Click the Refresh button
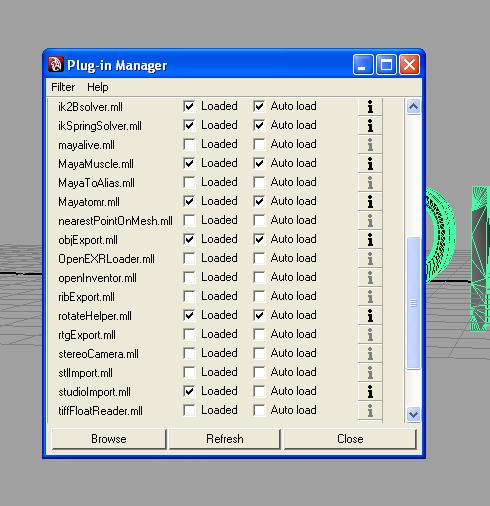This screenshot has height=506, width=490. point(225,439)
